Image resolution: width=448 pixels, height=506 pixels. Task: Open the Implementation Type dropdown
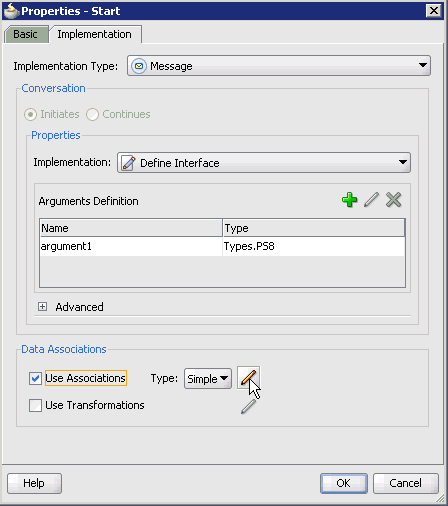click(279, 66)
